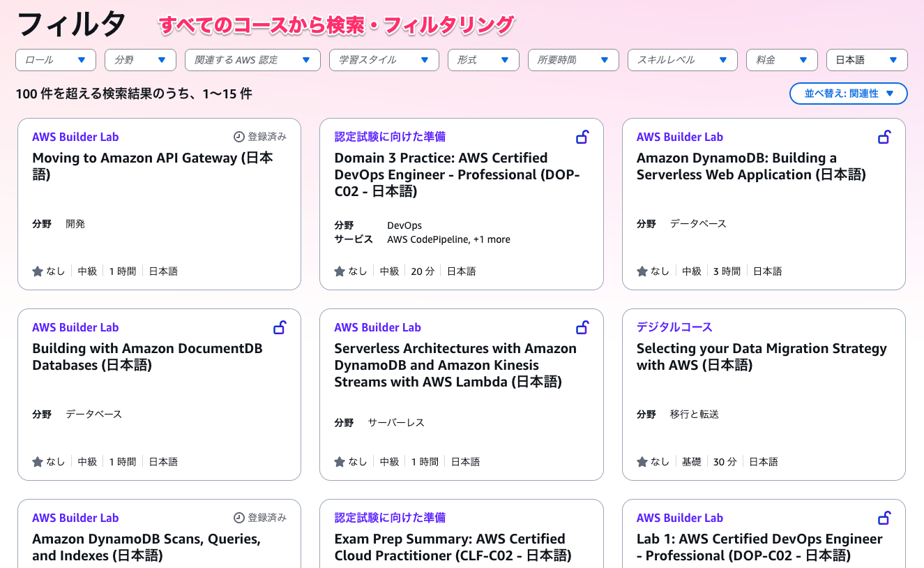Click lock icon on Lab 1 DevOps Engineer card
The height and width of the screenshot is (568, 924).
coord(884,518)
